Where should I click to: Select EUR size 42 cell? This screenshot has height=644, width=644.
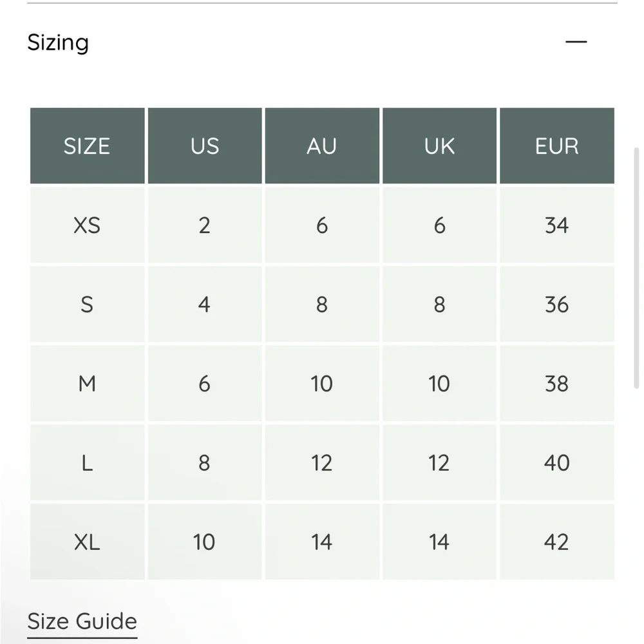click(x=556, y=542)
